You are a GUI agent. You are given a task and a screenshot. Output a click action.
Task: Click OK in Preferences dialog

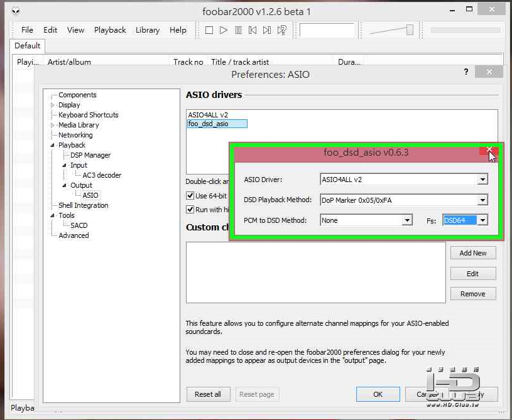click(378, 394)
